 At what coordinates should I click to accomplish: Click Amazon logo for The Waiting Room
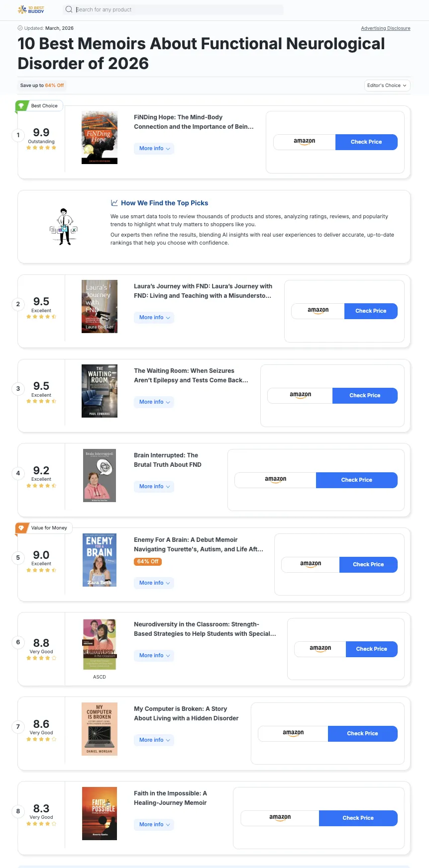[x=300, y=395]
